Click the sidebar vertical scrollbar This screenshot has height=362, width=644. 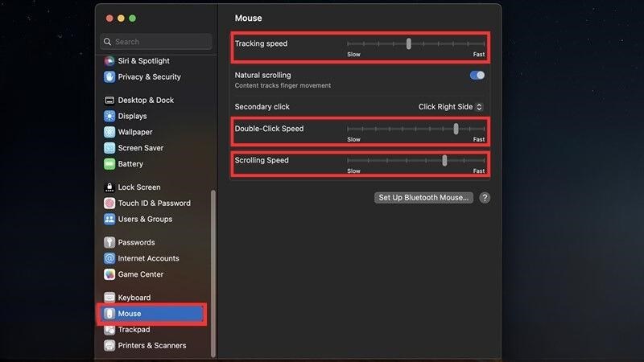click(x=213, y=274)
